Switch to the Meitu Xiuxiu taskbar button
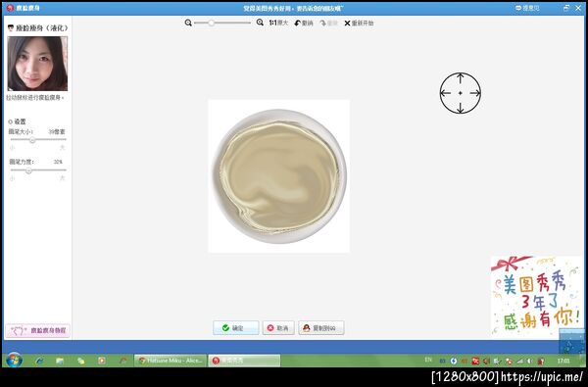The width and height of the screenshot is (588, 387). [244, 361]
